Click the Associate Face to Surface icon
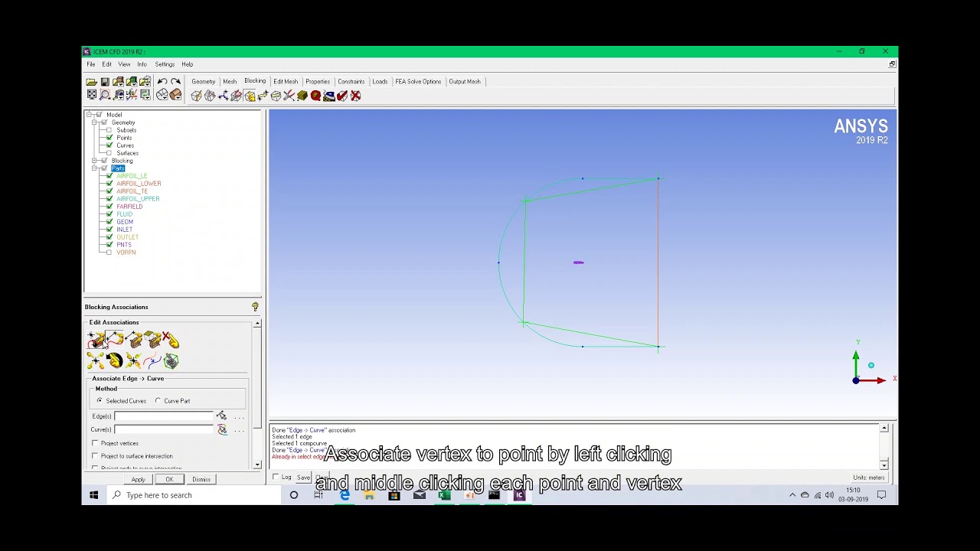Viewport: 980px width, 551px height. click(152, 341)
